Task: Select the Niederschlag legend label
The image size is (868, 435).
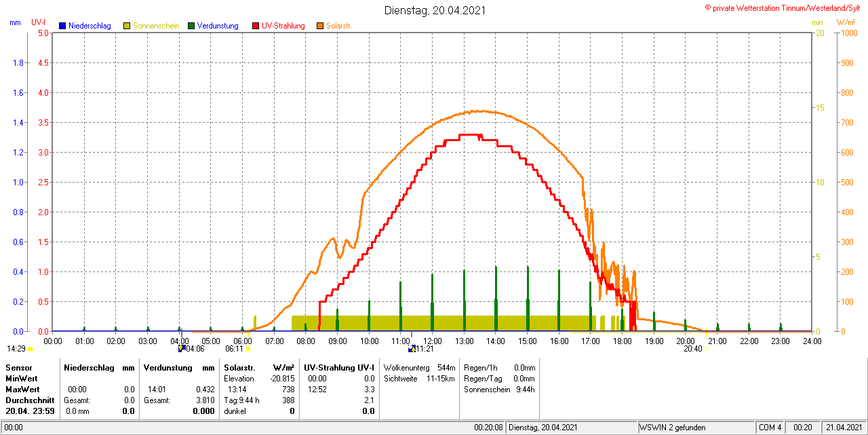Action: coord(90,26)
